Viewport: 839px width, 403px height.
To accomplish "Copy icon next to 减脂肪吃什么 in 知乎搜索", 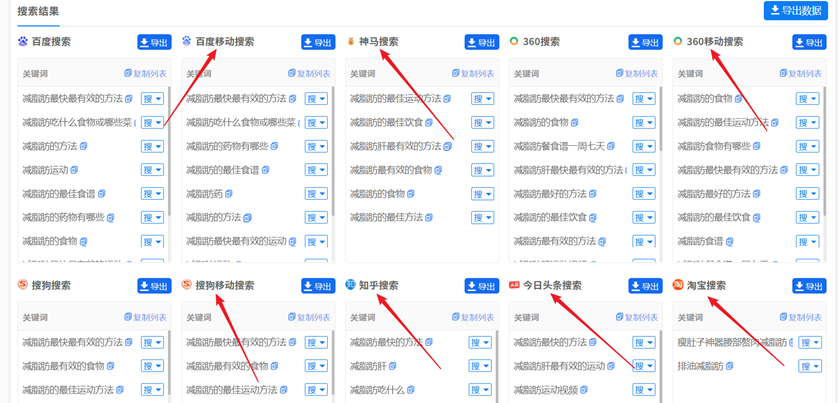I will (411, 390).
